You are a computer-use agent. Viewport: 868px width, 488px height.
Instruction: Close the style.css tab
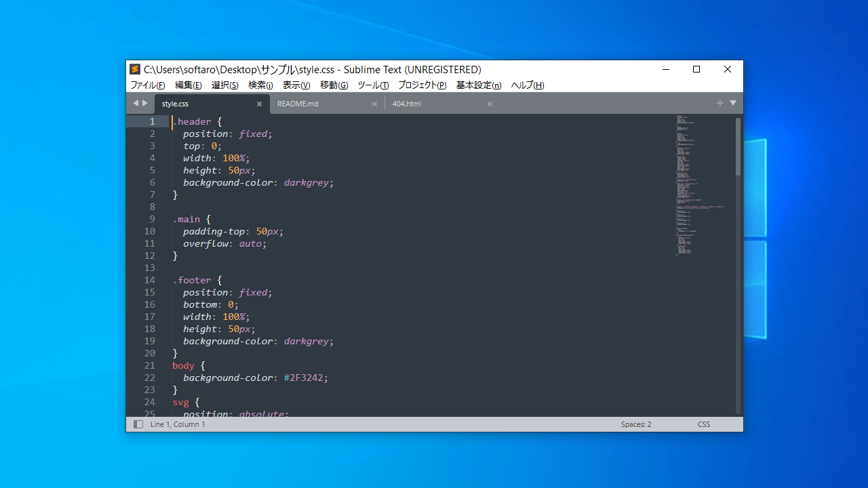(259, 104)
